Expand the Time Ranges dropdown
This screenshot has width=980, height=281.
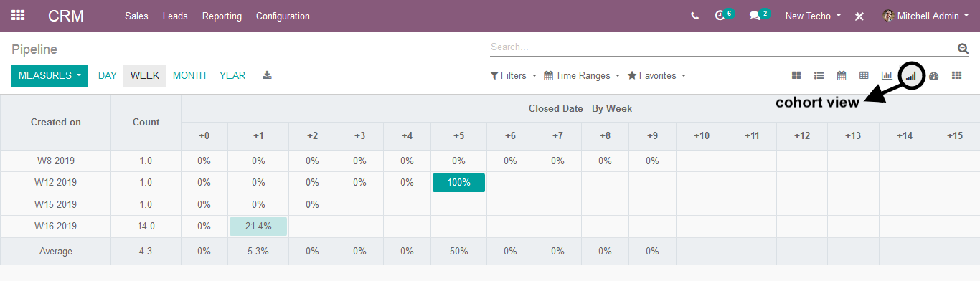tap(582, 75)
